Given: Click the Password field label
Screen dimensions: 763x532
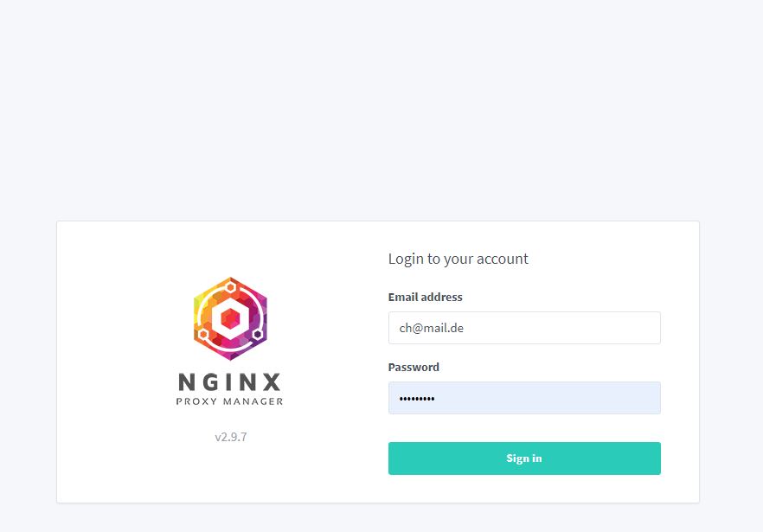Looking at the screenshot, I should tap(414, 367).
